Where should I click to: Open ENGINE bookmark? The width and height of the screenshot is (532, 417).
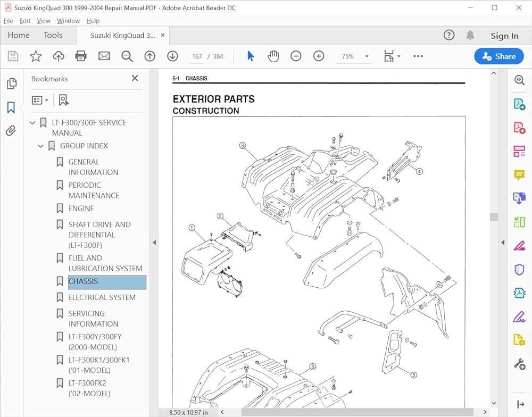pyautogui.click(x=81, y=208)
